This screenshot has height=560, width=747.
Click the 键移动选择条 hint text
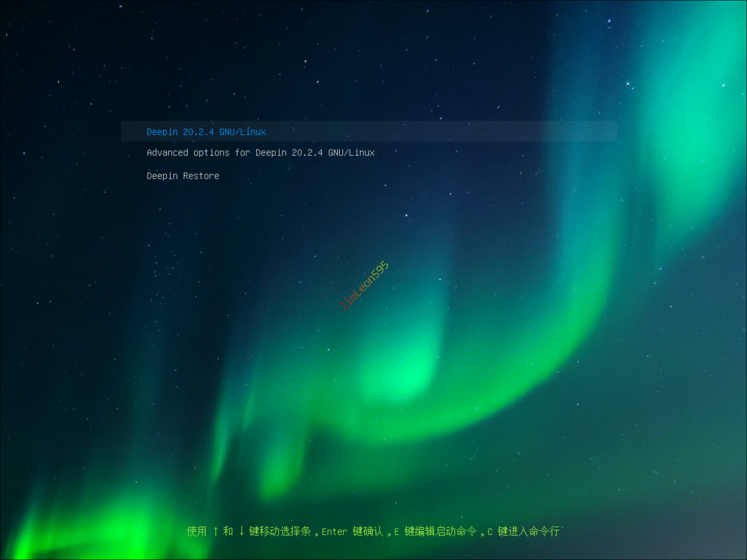tap(280, 532)
